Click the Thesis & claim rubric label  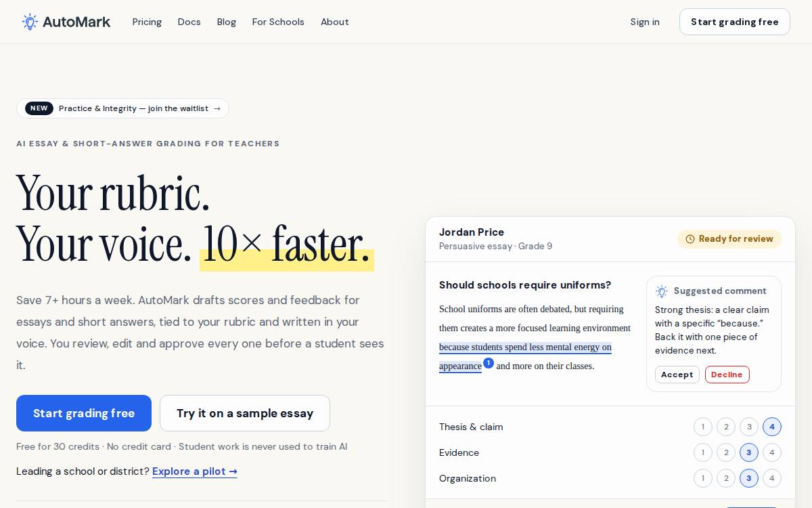point(471,427)
